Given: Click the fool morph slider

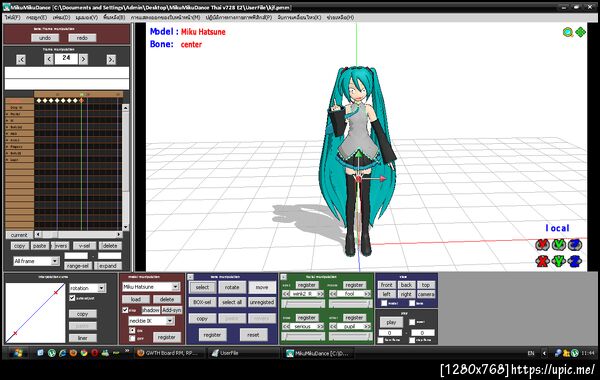Looking at the screenshot, I should (x=351, y=304).
